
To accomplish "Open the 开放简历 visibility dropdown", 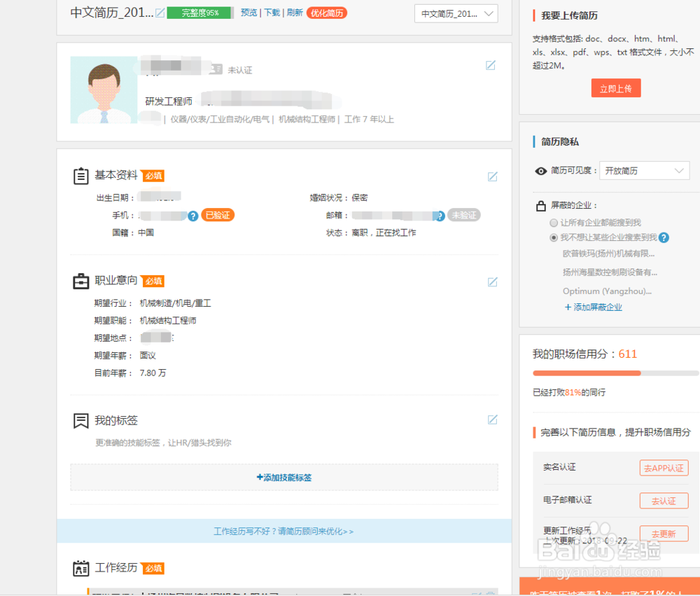I will pyautogui.click(x=644, y=170).
